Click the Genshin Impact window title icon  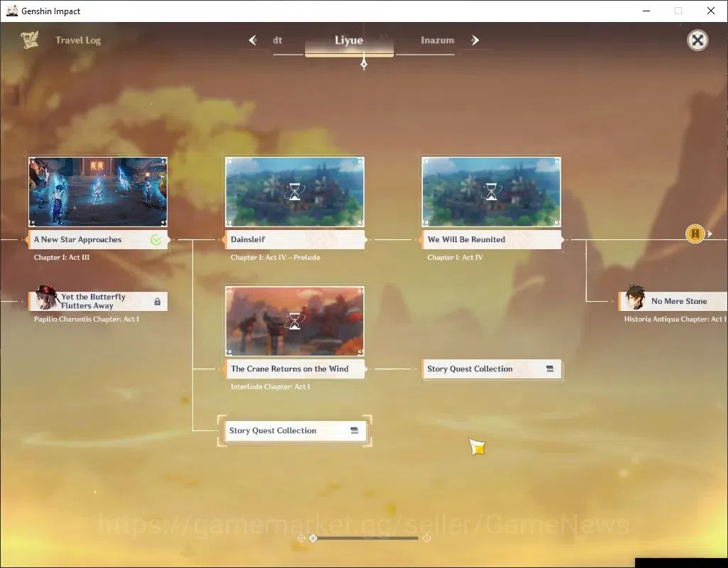point(11,11)
